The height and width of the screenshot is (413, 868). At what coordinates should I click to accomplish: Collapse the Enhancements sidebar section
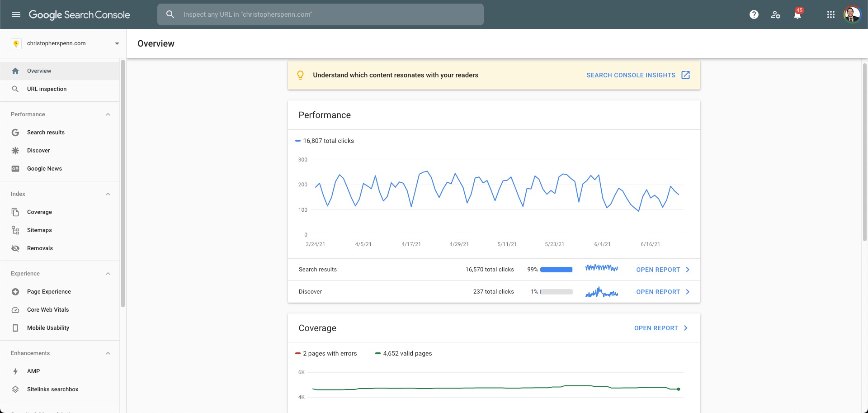coord(108,353)
